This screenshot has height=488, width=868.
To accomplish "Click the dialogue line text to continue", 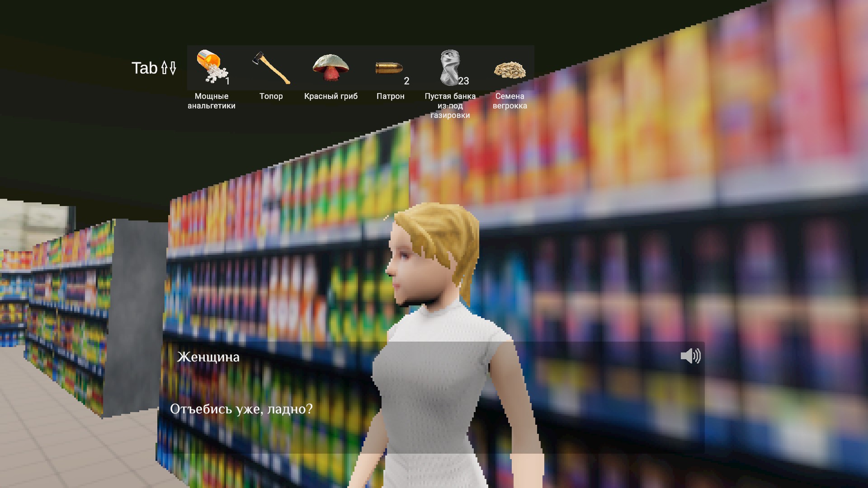I will pyautogui.click(x=241, y=409).
